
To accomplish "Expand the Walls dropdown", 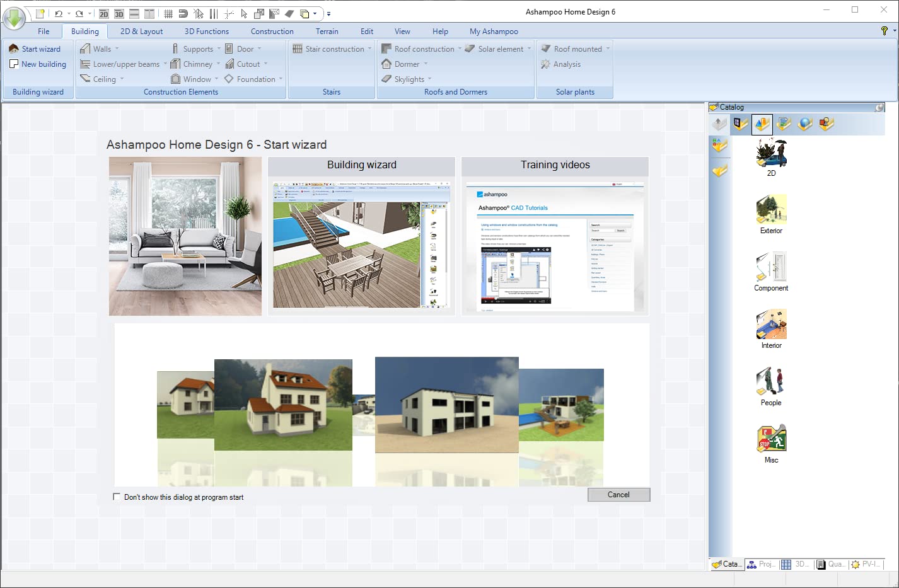I will [117, 49].
